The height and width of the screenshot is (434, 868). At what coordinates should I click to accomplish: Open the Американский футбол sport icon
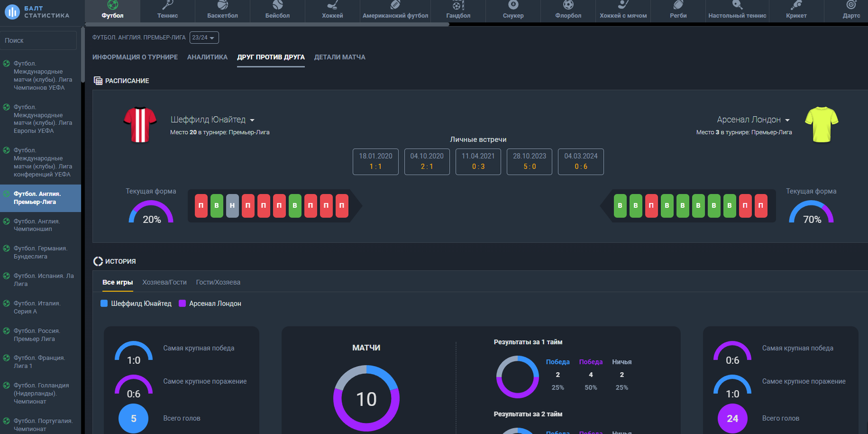(395, 5)
